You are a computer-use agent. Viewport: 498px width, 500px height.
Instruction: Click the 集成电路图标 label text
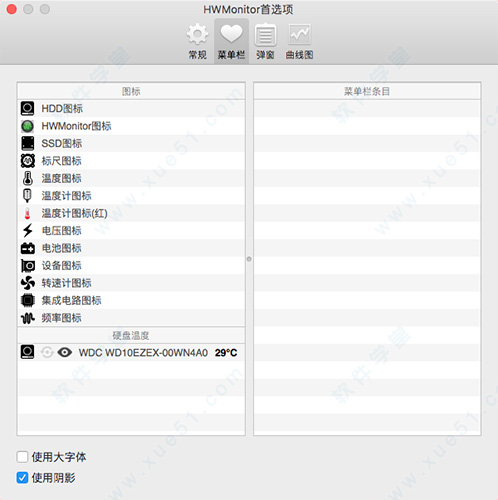click(x=71, y=300)
